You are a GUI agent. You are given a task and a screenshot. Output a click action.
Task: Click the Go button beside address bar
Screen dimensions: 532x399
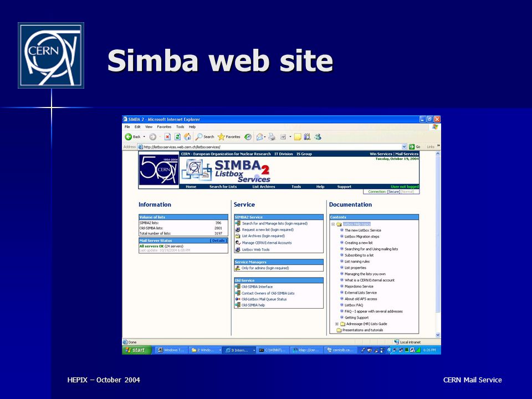pos(415,146)
